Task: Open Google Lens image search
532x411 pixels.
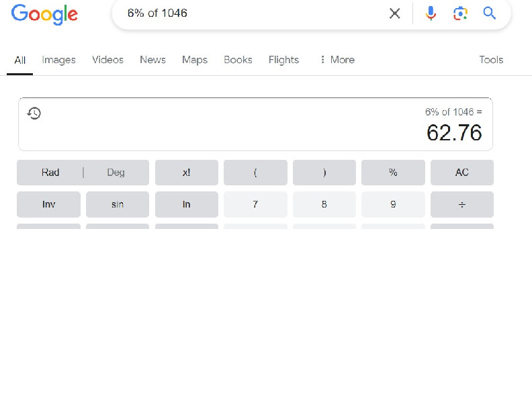Action: coord(460,13)
